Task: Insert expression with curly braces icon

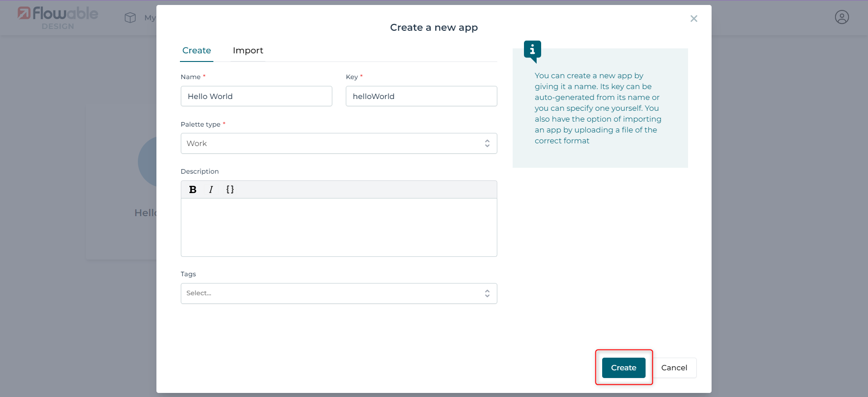Action: tap(230, 189)
